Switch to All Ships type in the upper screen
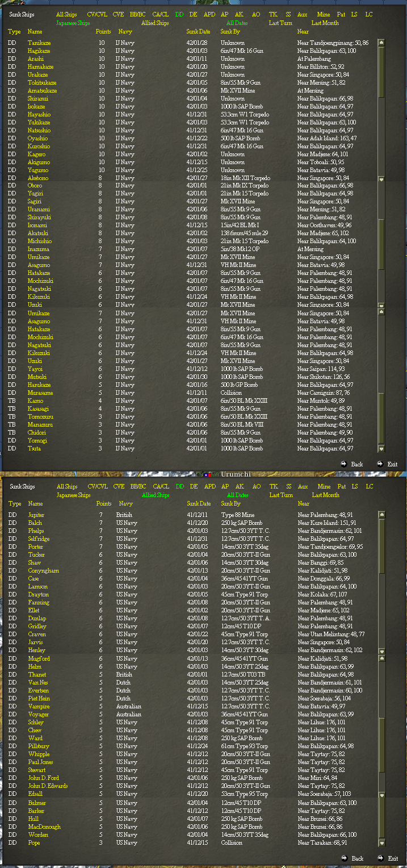 66,14
